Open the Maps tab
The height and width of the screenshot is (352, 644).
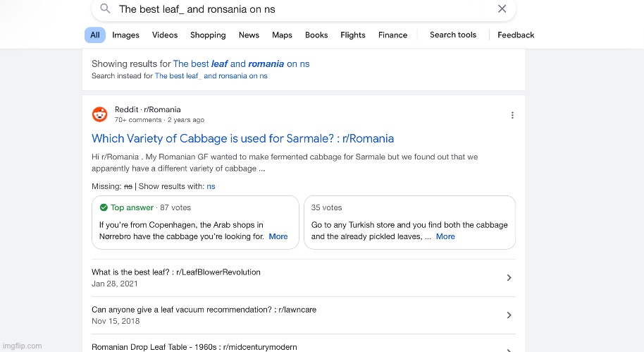282,35
